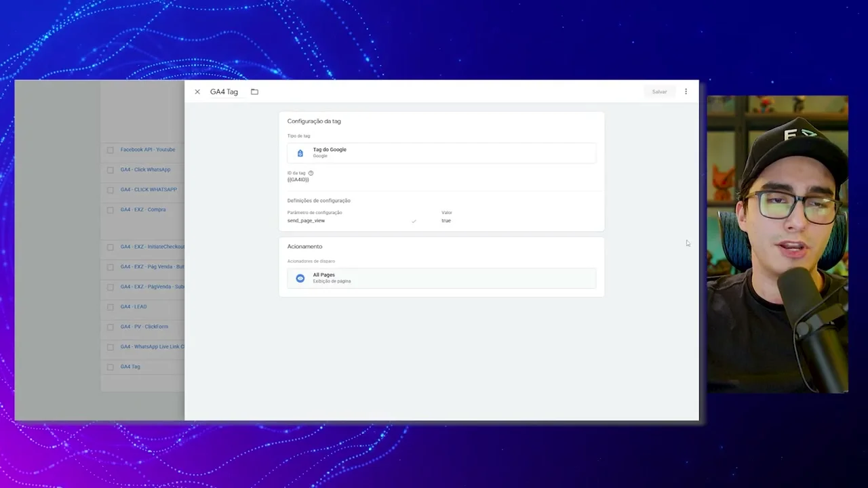Tick the GA4 - LEAD checkbox
Viewport: 868px width, 488px height.
pyautogui.click(x=111, y=307)
